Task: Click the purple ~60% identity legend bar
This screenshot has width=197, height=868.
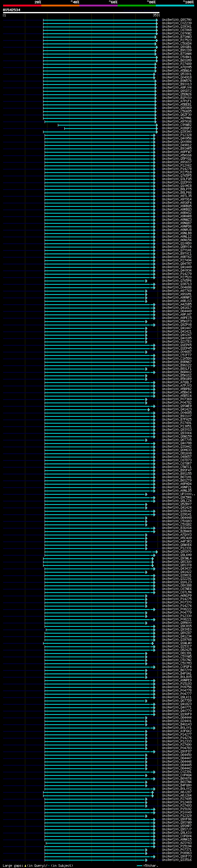Action: tap(98, 6)
